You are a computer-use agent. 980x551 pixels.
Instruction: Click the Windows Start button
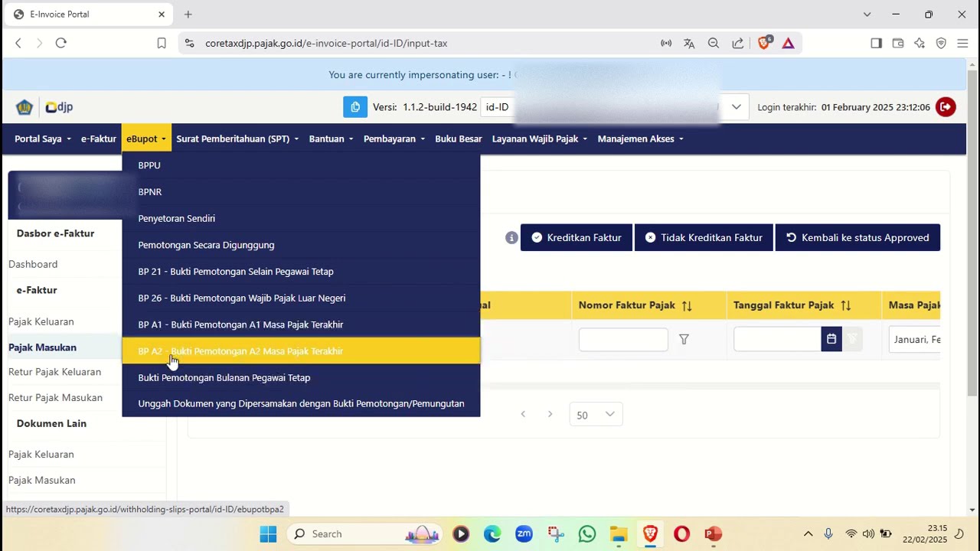(268, 533)
